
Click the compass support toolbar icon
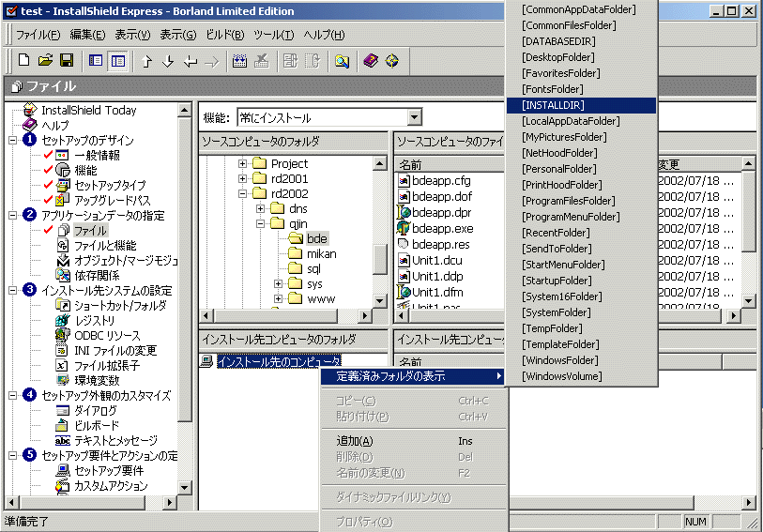click(x=391, y=61)
